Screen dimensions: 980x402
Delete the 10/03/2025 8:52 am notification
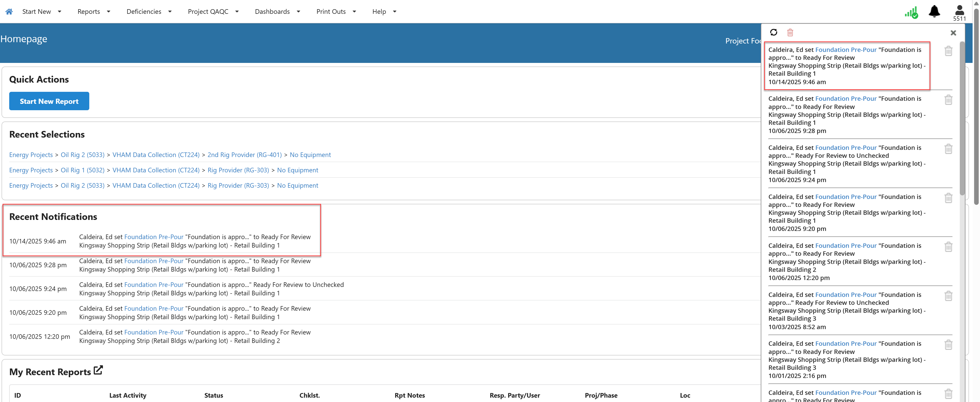[949, 296]
